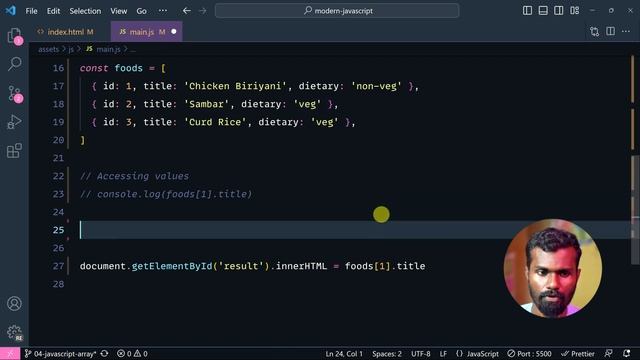640x360 pixels.
Task: Click getElementById on line 27
Action: (x=172, y=266)
